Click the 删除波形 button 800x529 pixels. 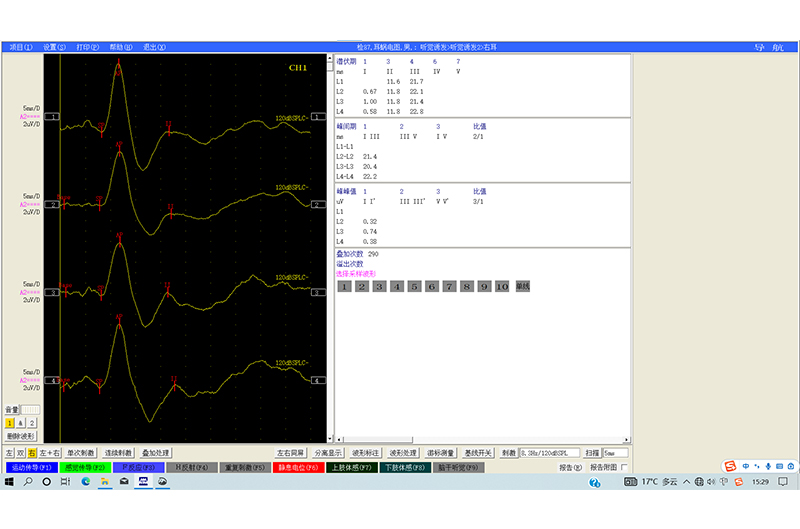click(21, 436)
